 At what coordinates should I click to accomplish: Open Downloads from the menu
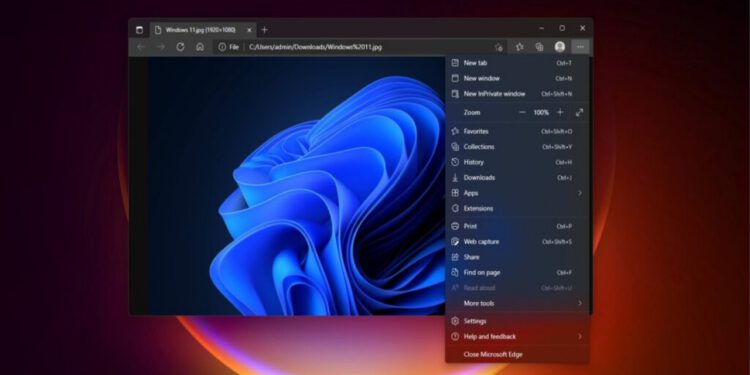517,177
